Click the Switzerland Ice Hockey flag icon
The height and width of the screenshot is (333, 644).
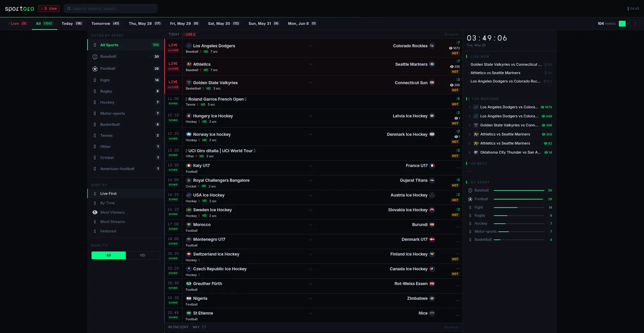coord(189,254)
